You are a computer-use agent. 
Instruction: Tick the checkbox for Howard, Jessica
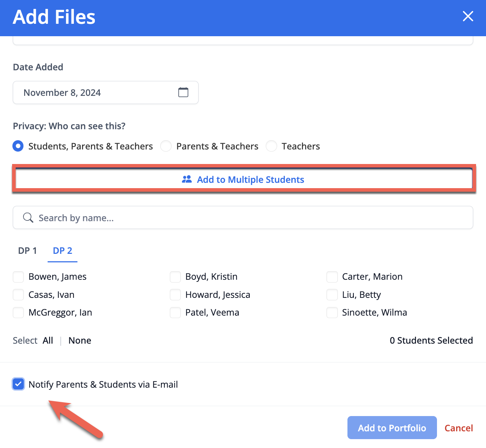[x=175, y=295]
